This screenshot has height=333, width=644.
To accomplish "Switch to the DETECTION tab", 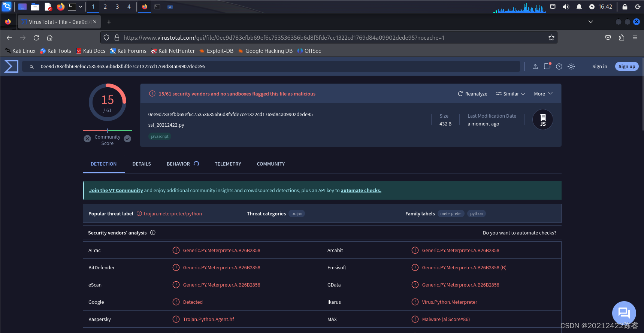I will (x=103, y=164).
